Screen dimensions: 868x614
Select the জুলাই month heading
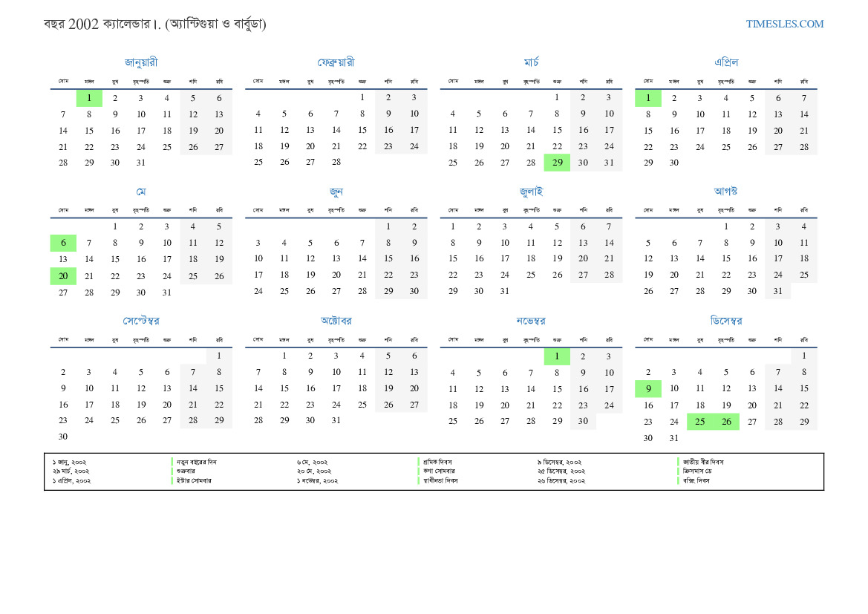pos(532,192)
